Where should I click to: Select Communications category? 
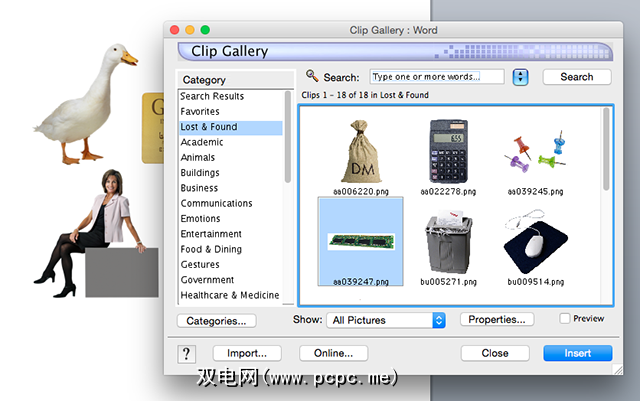(231, 203)
